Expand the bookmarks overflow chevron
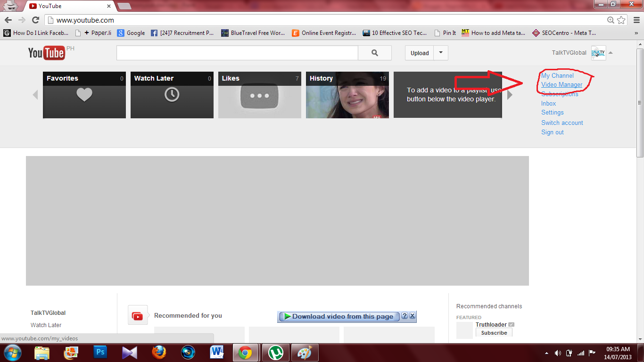 636,33
